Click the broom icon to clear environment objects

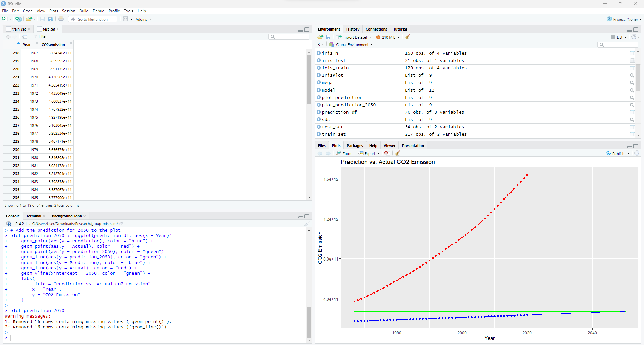pyautogui.click(x=408, y=37)
